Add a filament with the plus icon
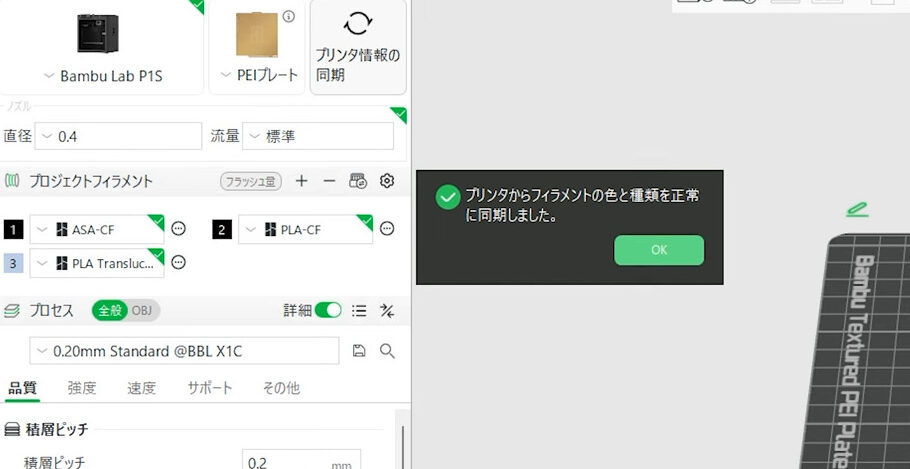This screenshot has height=469, width=910. (301, 181)
